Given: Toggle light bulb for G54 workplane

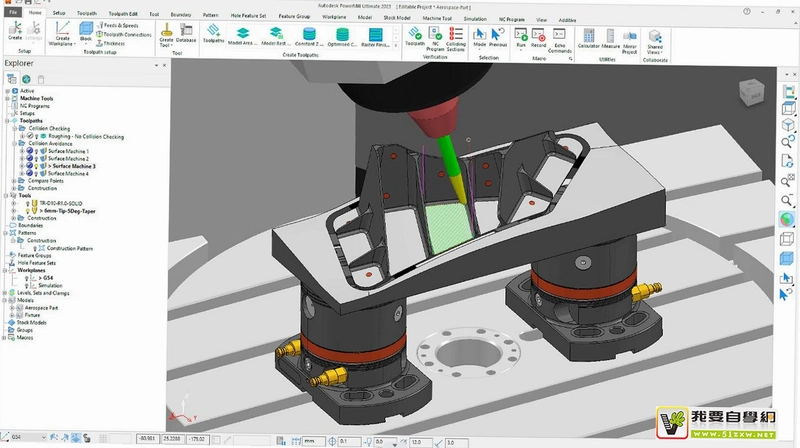Looking at the screenshot, I should [x=27, y=278].
